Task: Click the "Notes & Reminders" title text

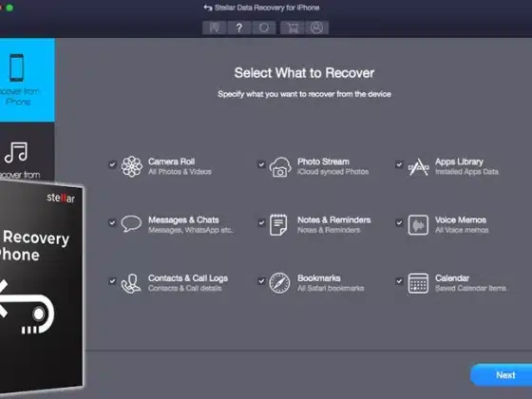Action: [x=333, y=219]
